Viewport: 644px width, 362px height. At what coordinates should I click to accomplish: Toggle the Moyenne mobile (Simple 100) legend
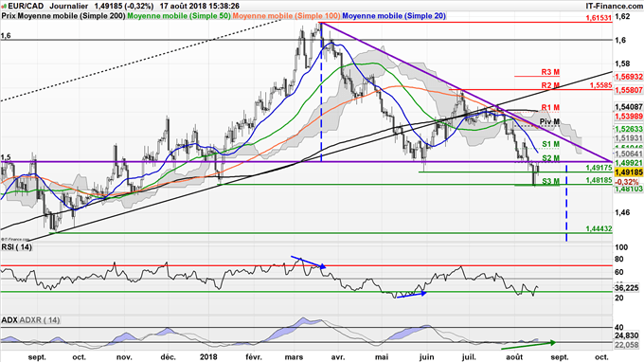286,16
